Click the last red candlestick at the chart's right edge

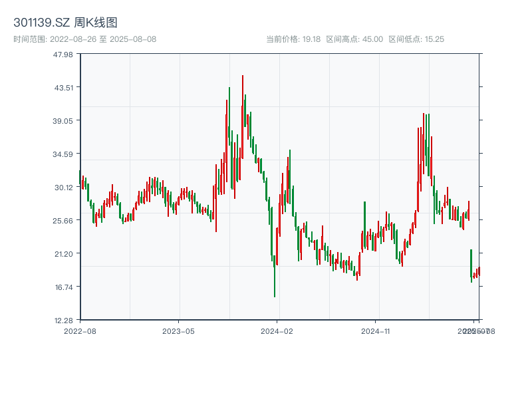[479, 271]
